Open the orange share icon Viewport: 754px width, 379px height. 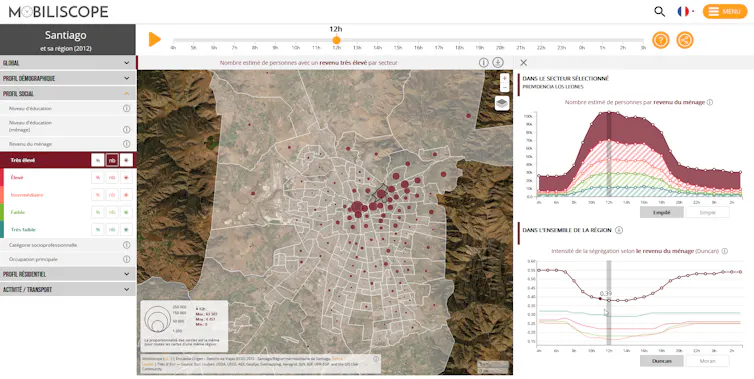685,40
